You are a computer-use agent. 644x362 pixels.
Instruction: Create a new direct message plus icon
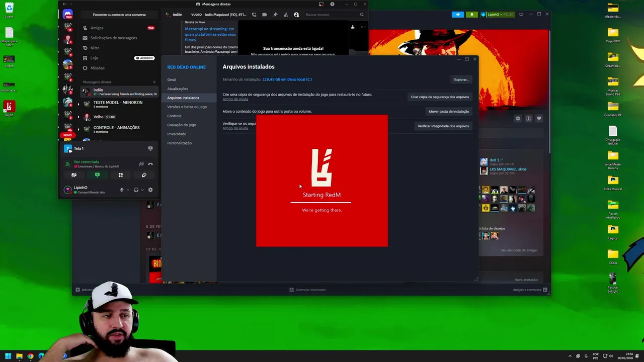point(154,82)
